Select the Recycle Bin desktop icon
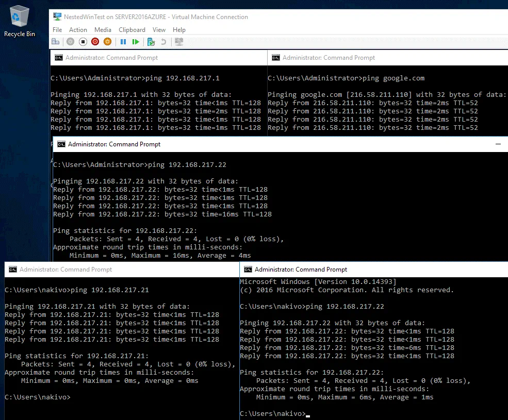The width and height of the screenshot is (508, 420). [20, 22]
